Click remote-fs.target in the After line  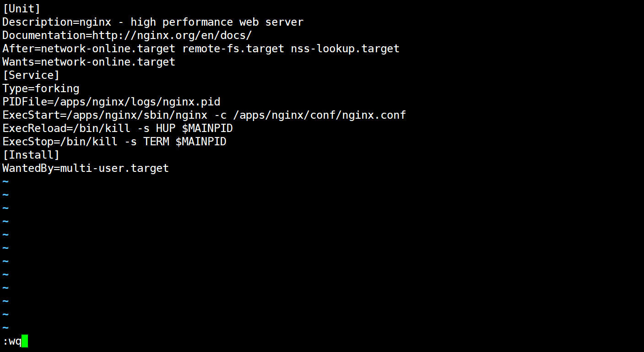[x=233, y=49]
